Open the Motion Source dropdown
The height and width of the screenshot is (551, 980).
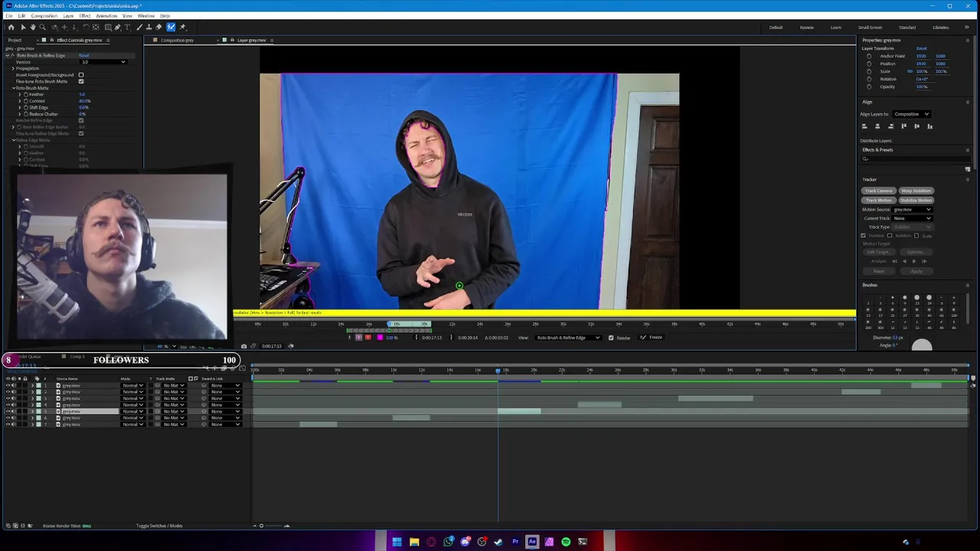[912, 210]
